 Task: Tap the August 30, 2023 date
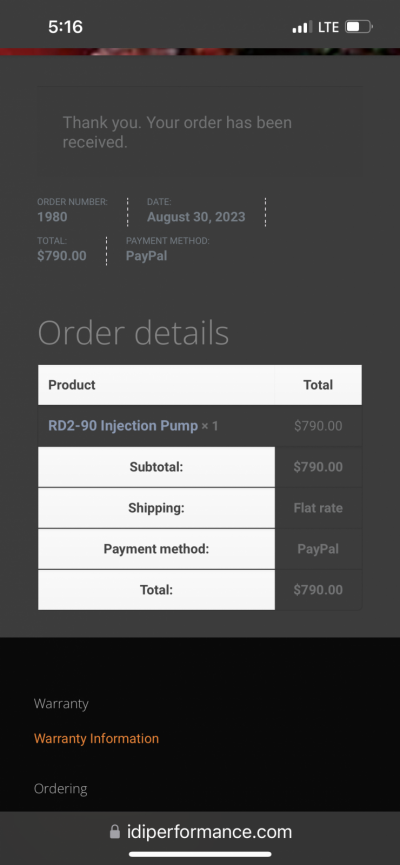point(196,217)
